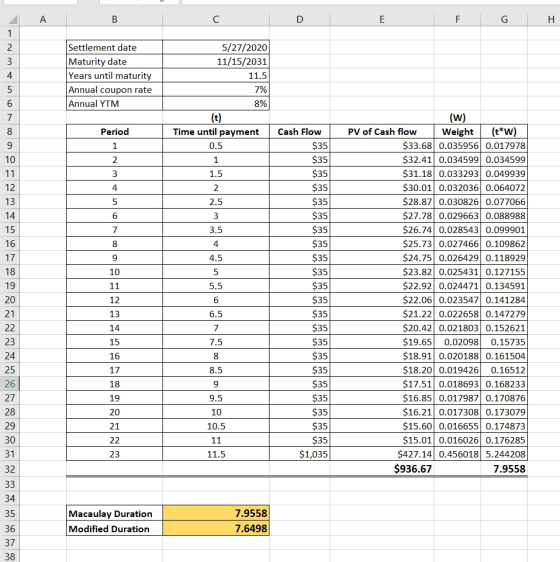Click the Time until payment heading
Screen dimensions: 560x562
pos(216,132)
